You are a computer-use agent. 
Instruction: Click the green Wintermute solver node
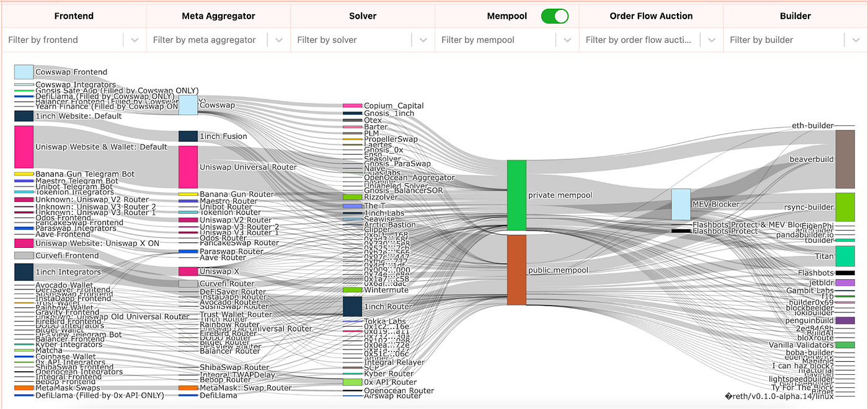click(352, 290)
